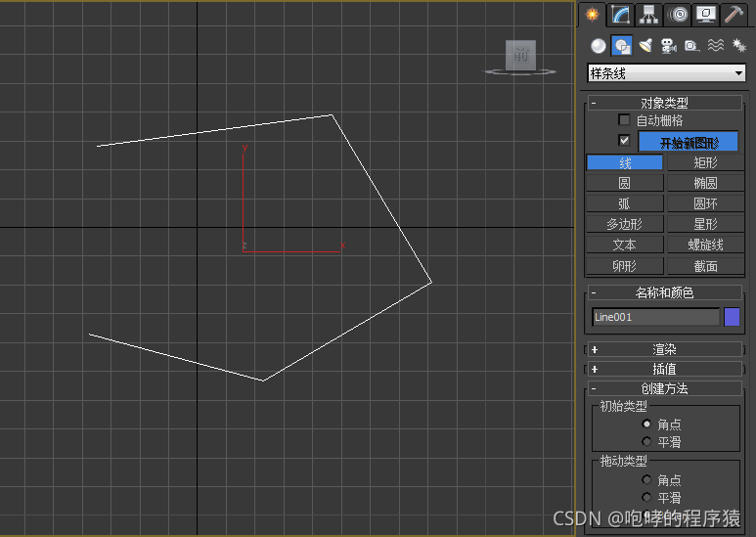Choose 角点 under 拖动类型
Image resolution: width=756 pixels, height=537 pixels.
click(646, 480)
